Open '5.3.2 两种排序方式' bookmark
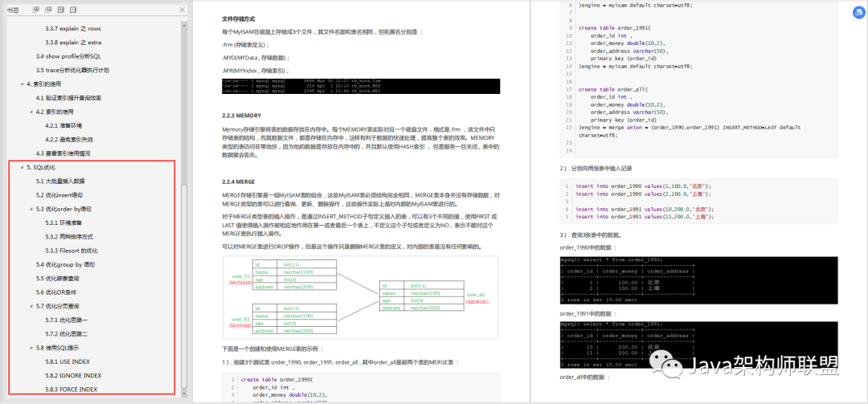This screenshot has height=404, width=868. click(x=69, y=236)
